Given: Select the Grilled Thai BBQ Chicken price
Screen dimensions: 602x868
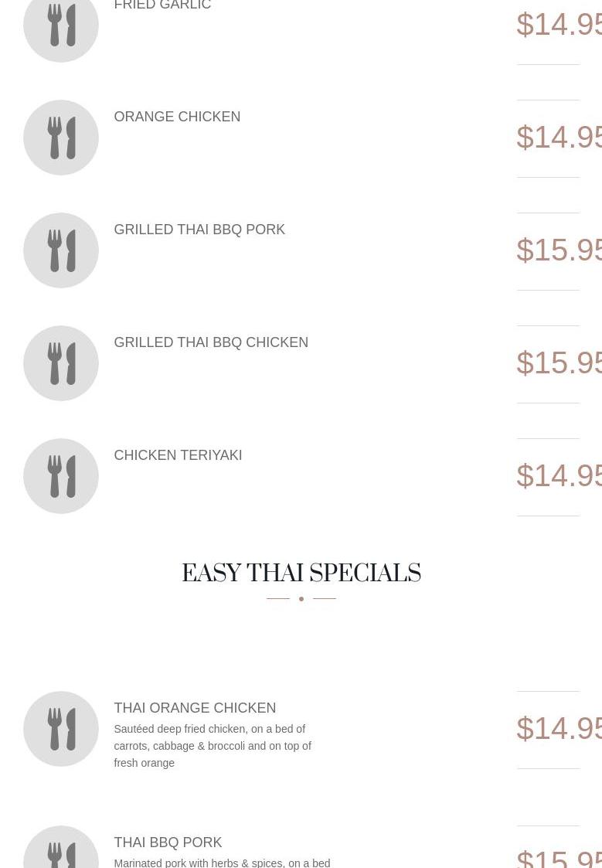Looking at the screenshot, I should pos(559,363).
